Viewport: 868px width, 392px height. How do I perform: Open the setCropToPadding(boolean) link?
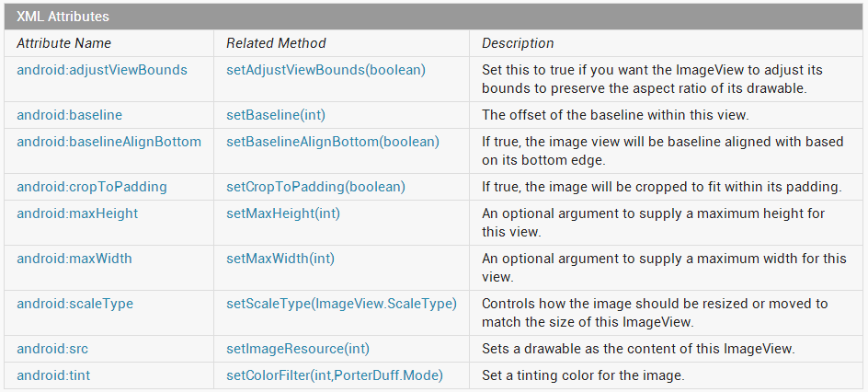[x=316, y=187]
